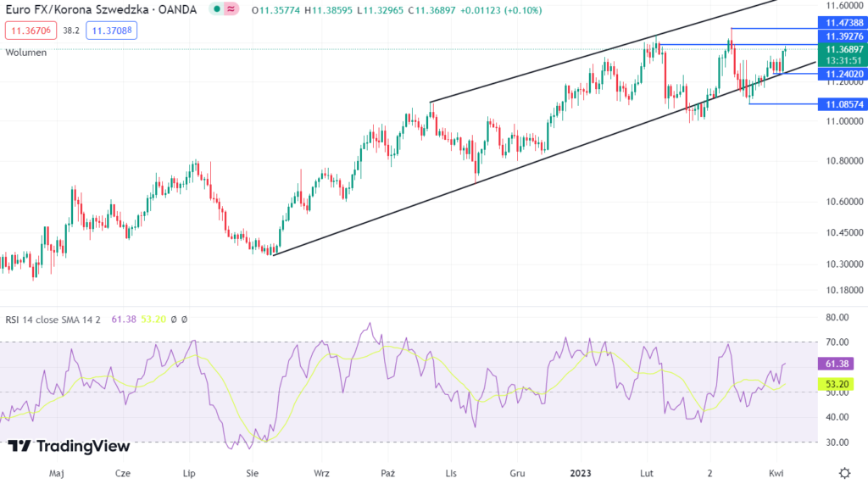The width and height of the screenshot is (868, 484).
Task: Click the Kwi month on time axis
Action: tap(776, 472)
